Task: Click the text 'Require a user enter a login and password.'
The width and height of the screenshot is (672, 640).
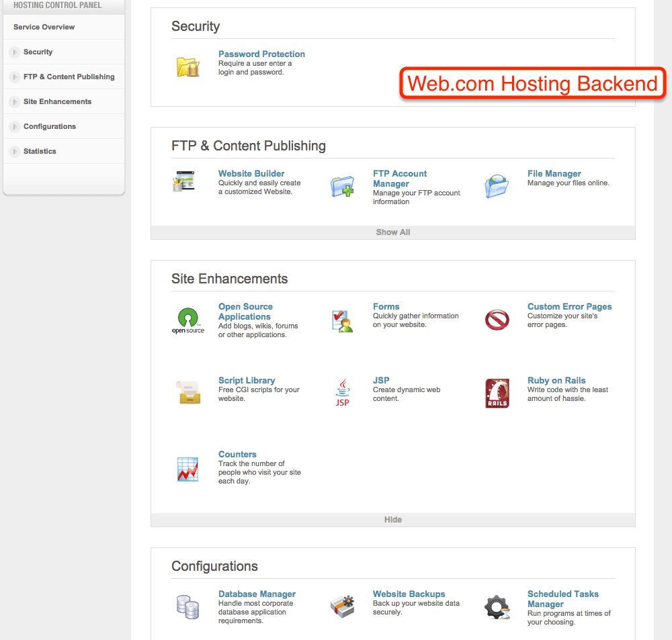Action: (x=255, y=68)
